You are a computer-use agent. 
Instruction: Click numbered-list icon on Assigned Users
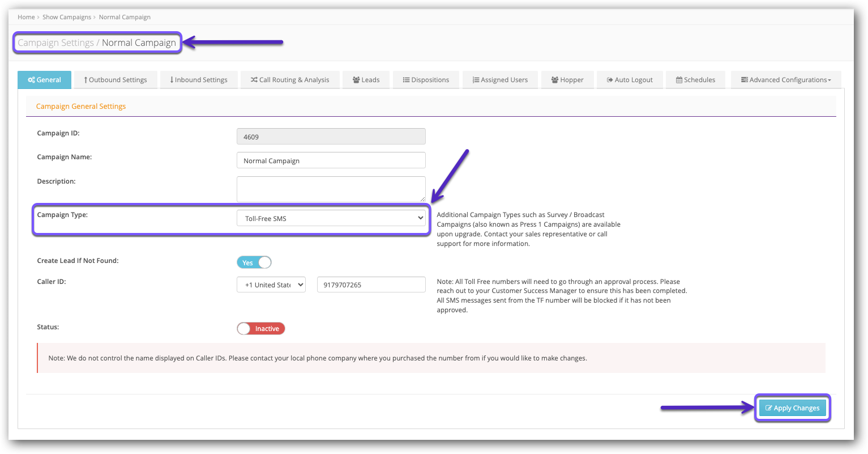[476, 80]
